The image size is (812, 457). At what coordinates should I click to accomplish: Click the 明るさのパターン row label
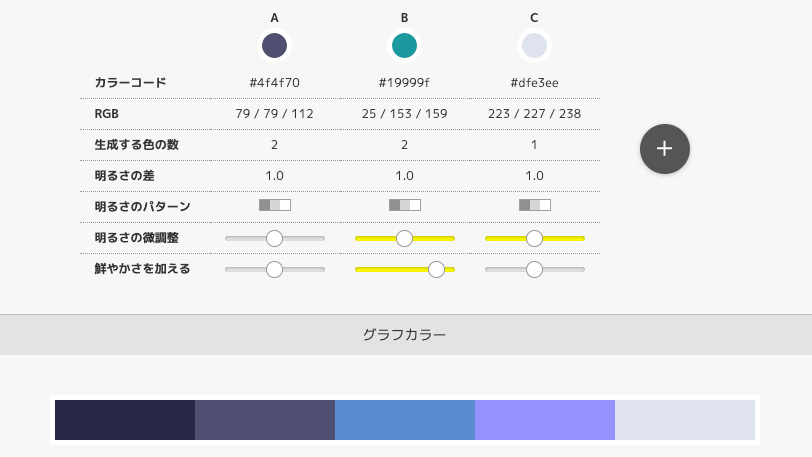coord(142,207)
